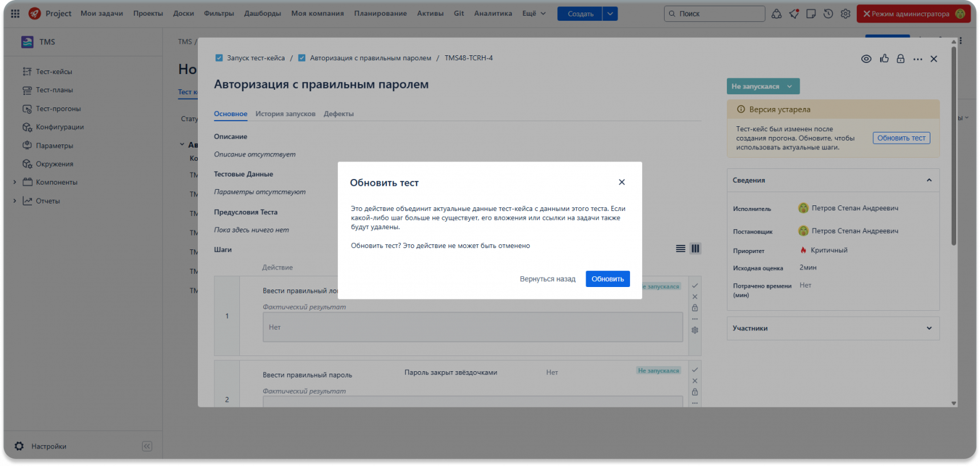The image size is (980, 466).
Task: Click the Project rocket logo
Action: pos(35,13)
